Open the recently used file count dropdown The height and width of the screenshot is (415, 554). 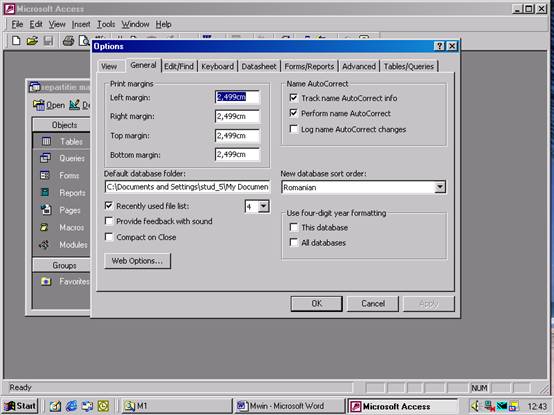pyautogui.click(x=264, y=206)
